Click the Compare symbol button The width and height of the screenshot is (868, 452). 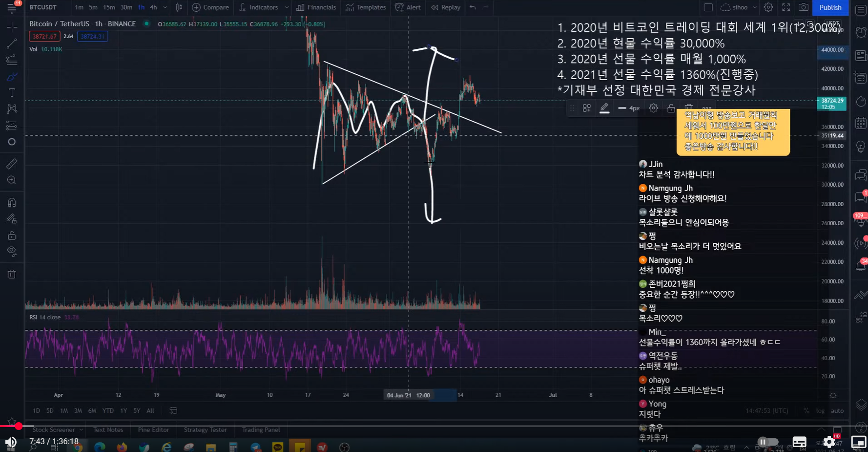tap(210, 7)
